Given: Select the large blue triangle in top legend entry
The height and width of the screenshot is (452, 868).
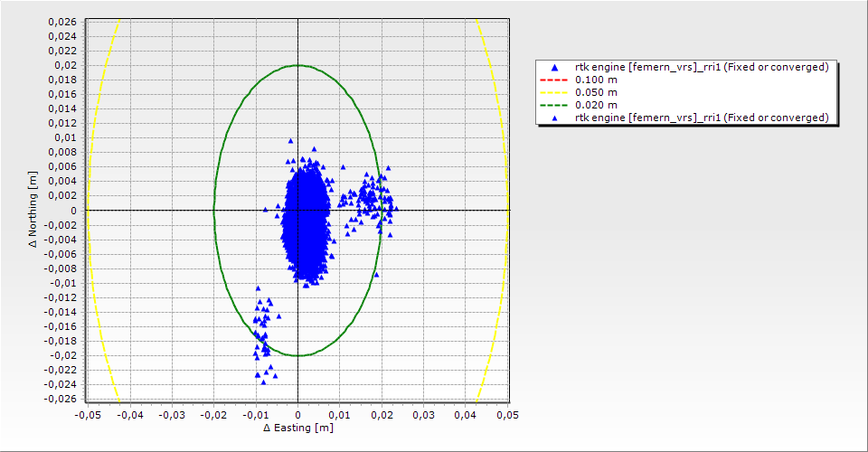Looking at the screenshot, I should click(554, 67).
